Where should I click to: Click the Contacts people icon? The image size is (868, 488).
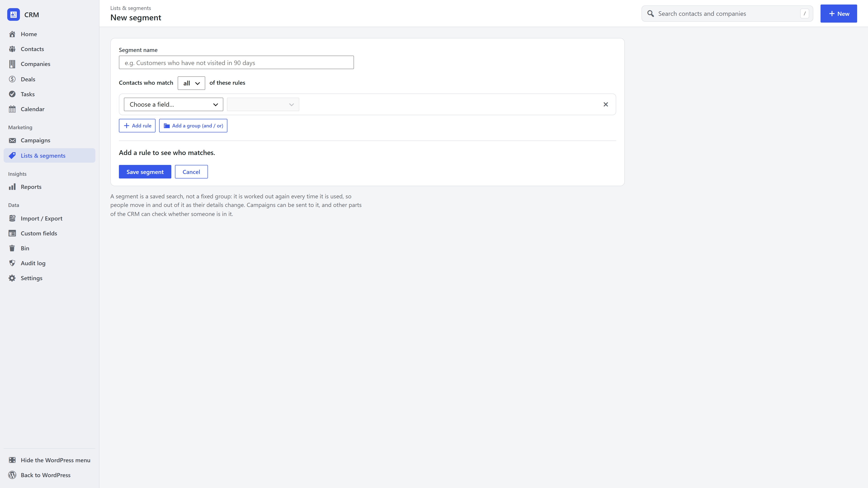[x=12, y=49]
